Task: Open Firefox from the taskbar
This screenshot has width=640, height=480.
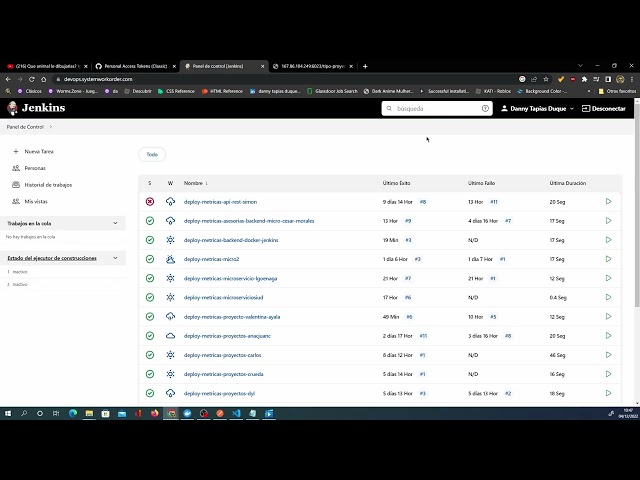Action: point(154,413)
